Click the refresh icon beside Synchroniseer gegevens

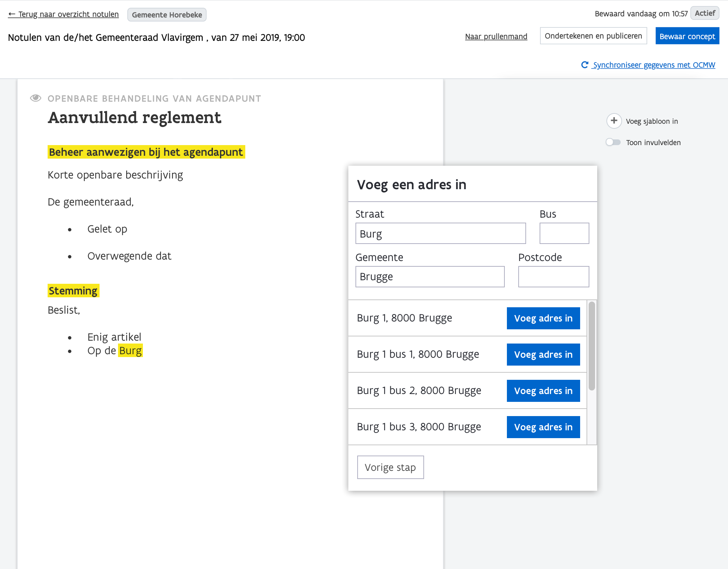[x=584, y=65]
